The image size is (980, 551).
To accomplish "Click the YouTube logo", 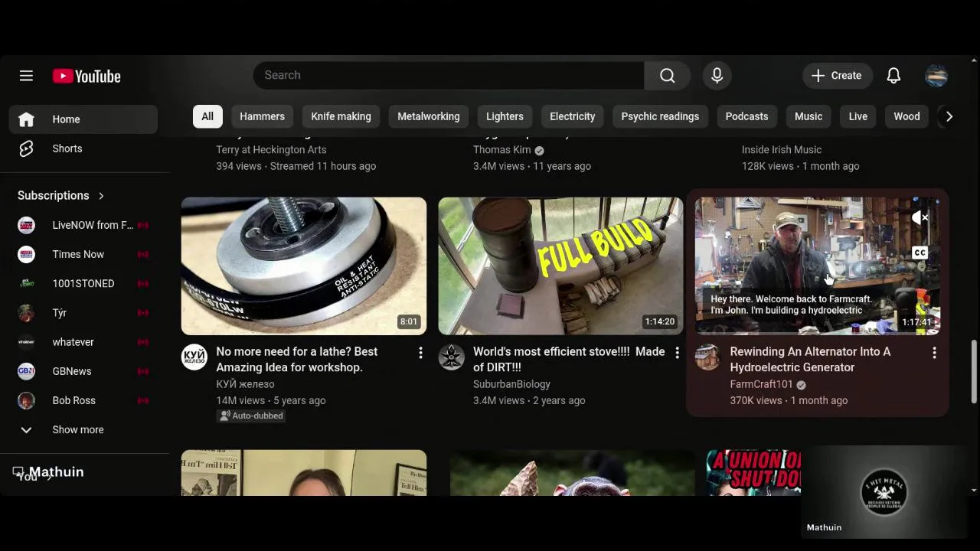I will point(87,76).
